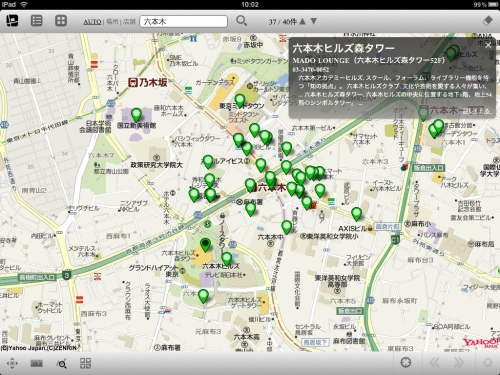The height and width of the screenshot is (375, 500).
Task: Open the settings gear icon
Action: click(488, 362)
